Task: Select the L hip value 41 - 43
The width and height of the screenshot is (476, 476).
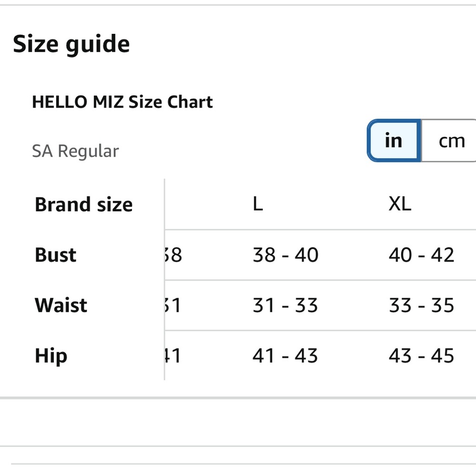Action: click(285, 356)
